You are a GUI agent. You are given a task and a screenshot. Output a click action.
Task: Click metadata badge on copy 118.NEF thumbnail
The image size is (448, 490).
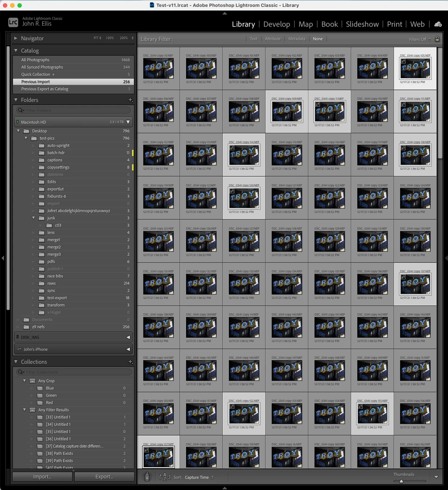click(403, 148)
